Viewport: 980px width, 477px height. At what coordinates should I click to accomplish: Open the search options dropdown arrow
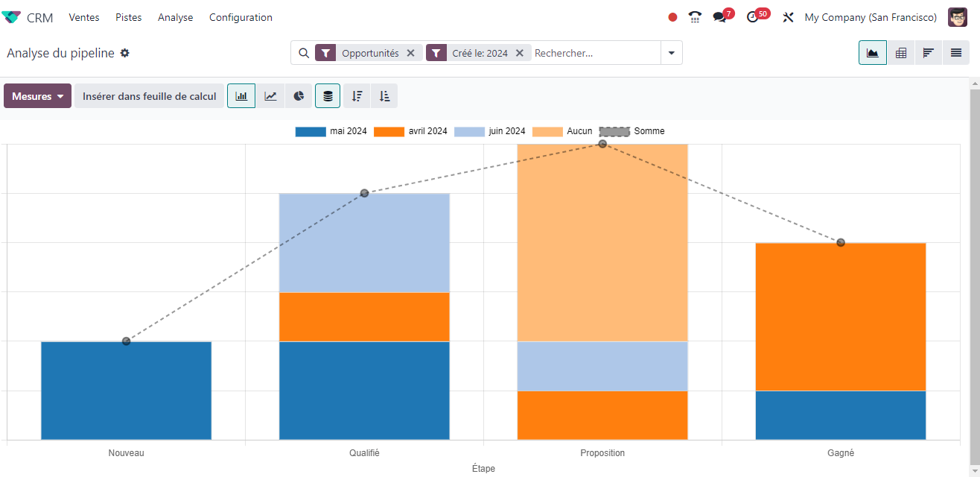tap(672, 53)
